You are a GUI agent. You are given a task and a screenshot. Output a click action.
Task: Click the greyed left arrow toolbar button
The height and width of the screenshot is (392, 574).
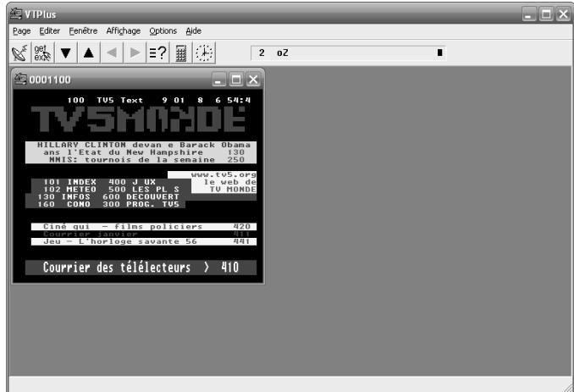pos(112,53)
